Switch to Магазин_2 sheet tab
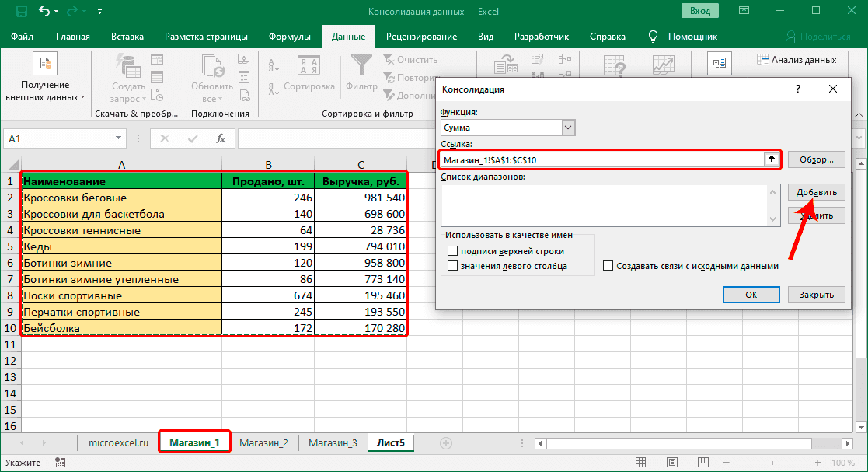This screenshot has height=472, width=868. (x=263, y=442)
